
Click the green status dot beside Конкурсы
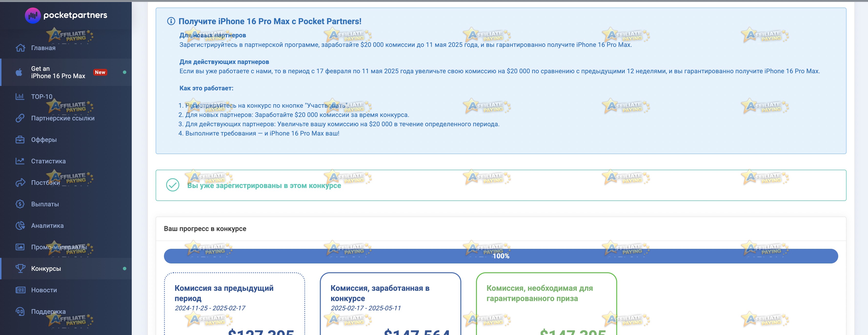coord(125,269)
